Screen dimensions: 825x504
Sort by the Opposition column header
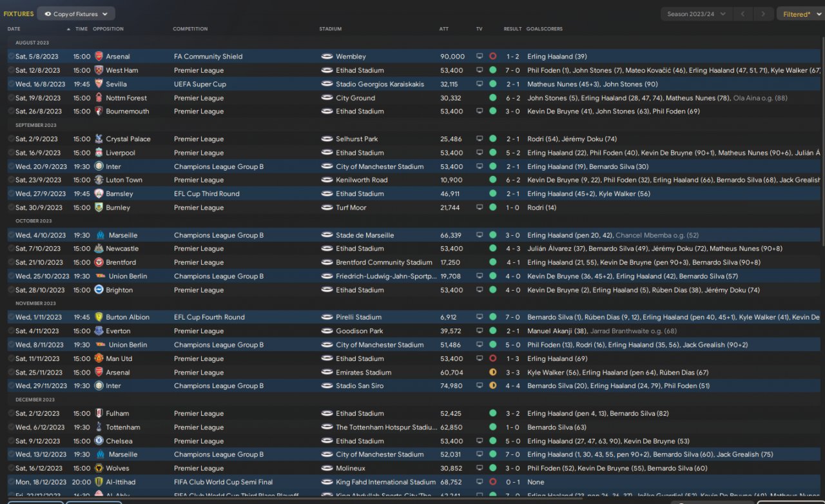coord(108,29)
